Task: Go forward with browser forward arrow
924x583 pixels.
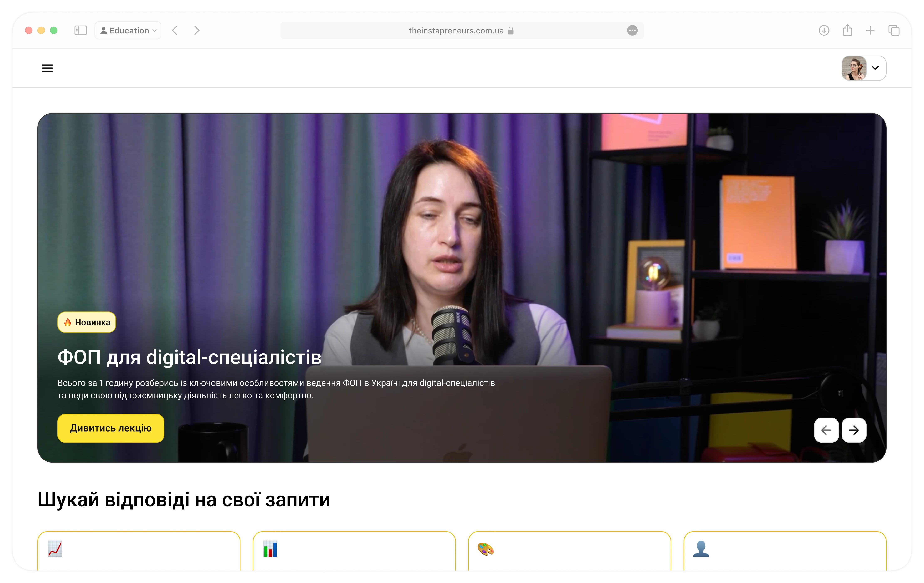Action: tap(197, 30)
